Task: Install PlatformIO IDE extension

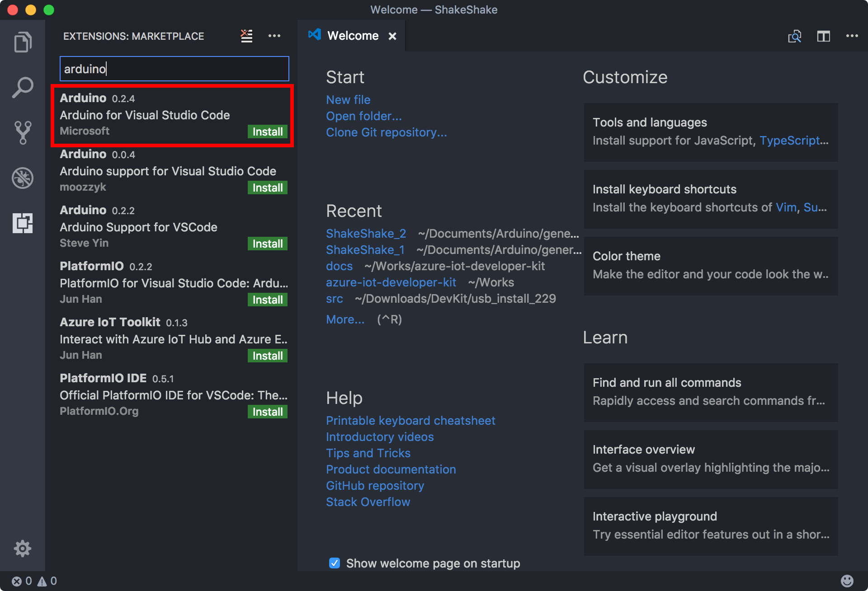Action: (268, 412)
